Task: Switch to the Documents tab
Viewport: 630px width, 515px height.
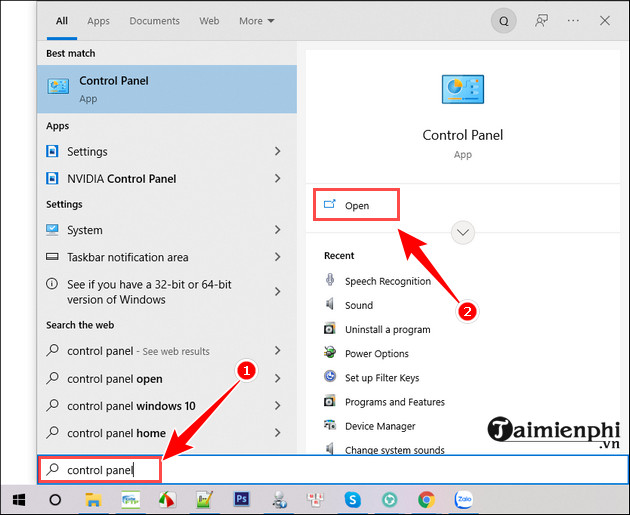Action: [x=154, y=21]
